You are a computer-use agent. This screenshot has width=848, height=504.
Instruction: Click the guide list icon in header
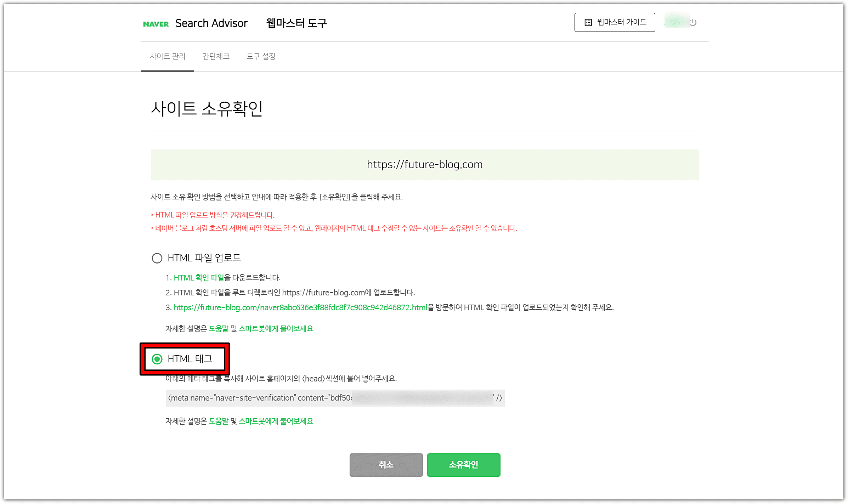point(588,23)
